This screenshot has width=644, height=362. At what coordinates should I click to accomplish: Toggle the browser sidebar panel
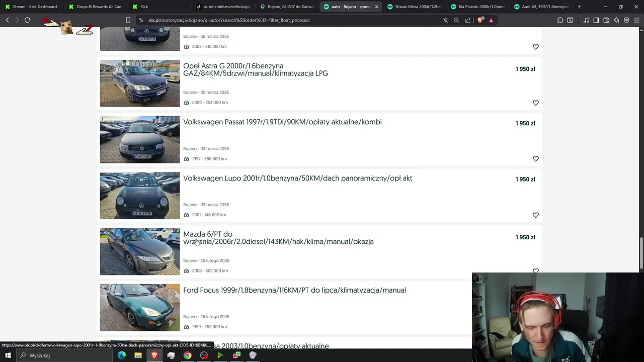596,20
